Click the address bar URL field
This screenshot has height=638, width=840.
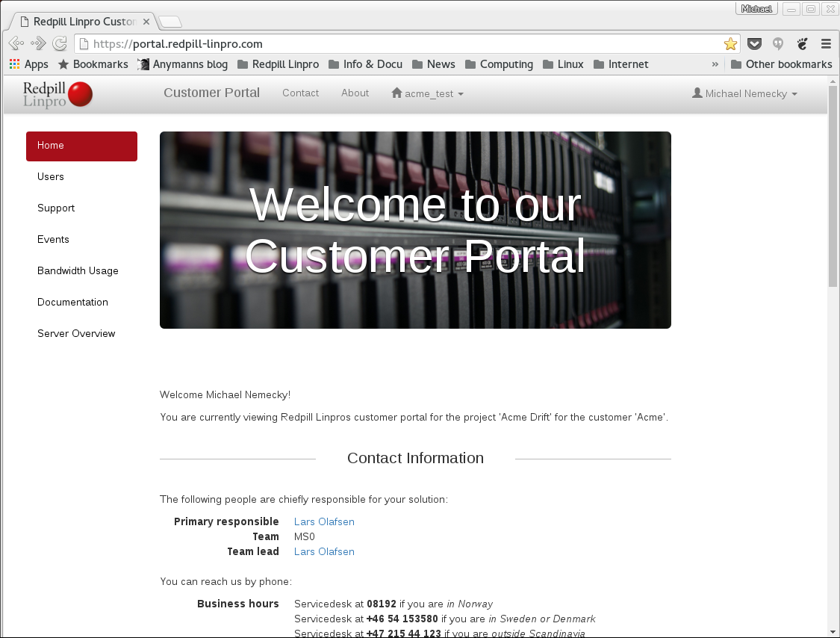coord(299,44)
